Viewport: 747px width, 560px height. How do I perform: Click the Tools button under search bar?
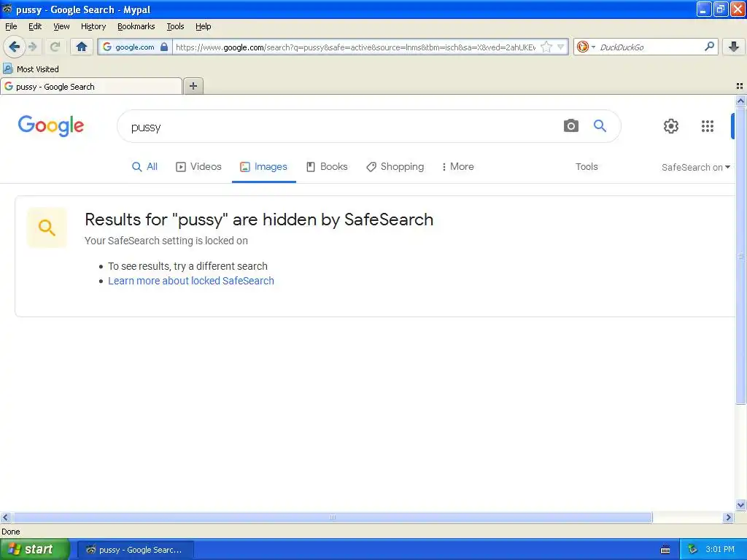click(x=587, y=167)
